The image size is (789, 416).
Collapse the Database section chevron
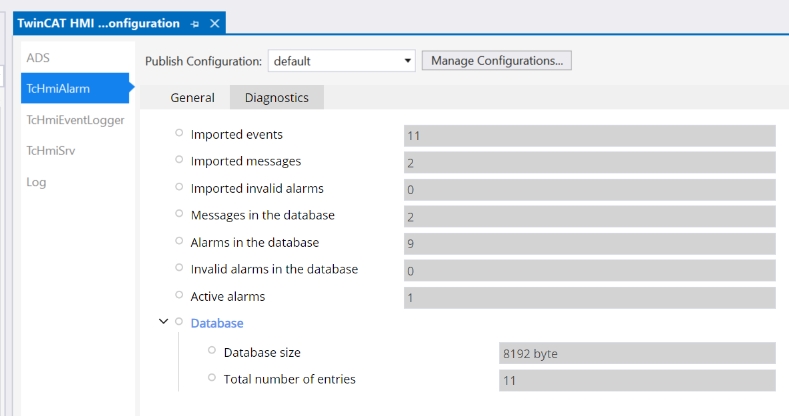pos(163,321)
